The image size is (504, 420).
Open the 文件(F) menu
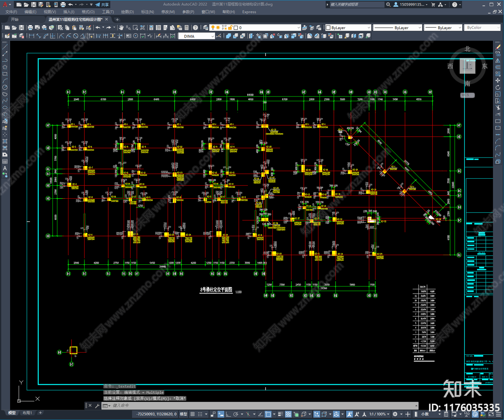tap(11, 12)
